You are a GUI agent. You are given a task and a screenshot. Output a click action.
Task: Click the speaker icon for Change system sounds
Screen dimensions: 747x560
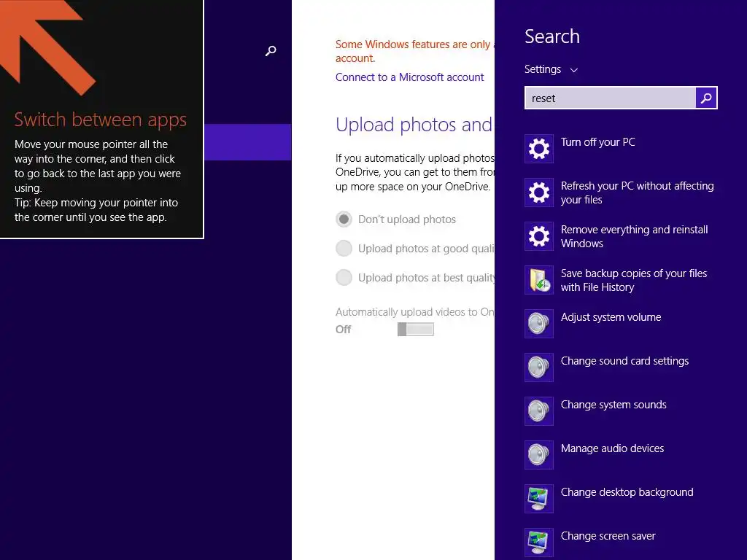(x=539, y=411)
